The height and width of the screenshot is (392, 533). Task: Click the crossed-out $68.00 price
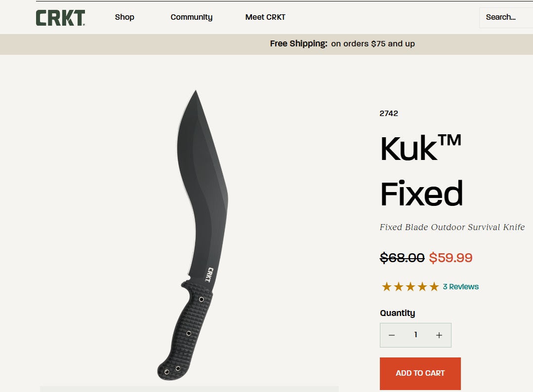click(402, 258)
